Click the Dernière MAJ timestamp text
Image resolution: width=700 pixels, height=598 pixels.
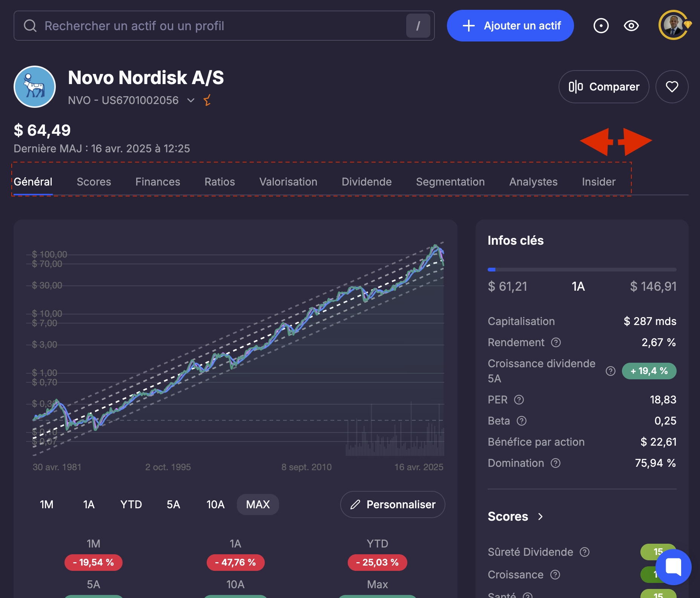(x=102, y=149)
